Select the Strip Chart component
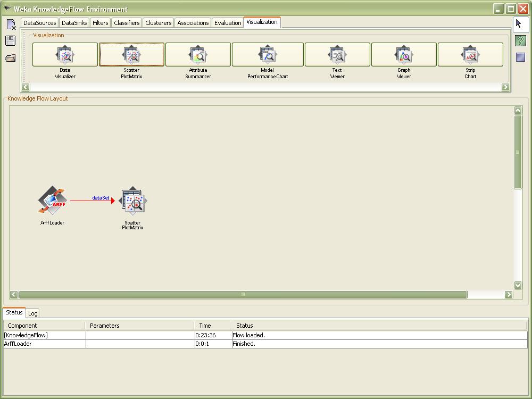 470,55
